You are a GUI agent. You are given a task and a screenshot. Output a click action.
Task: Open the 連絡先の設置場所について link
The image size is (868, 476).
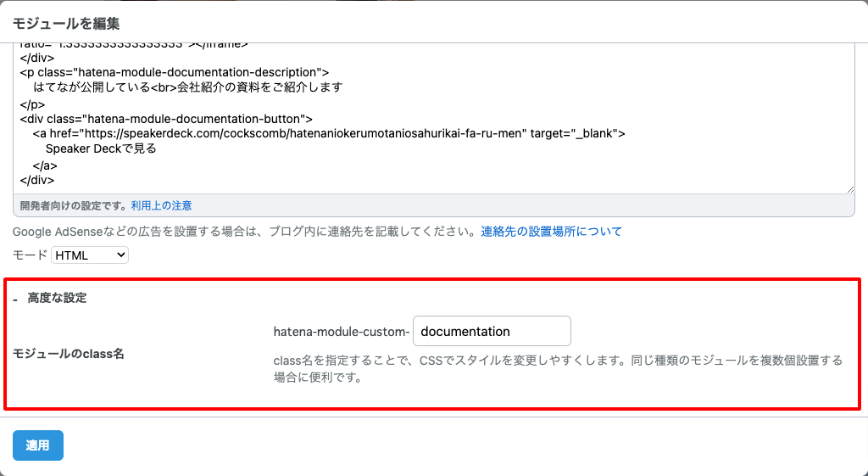coord(551,231)
